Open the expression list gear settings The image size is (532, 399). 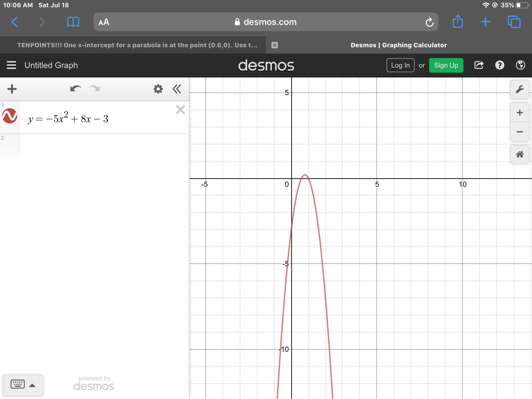(158, 89)
